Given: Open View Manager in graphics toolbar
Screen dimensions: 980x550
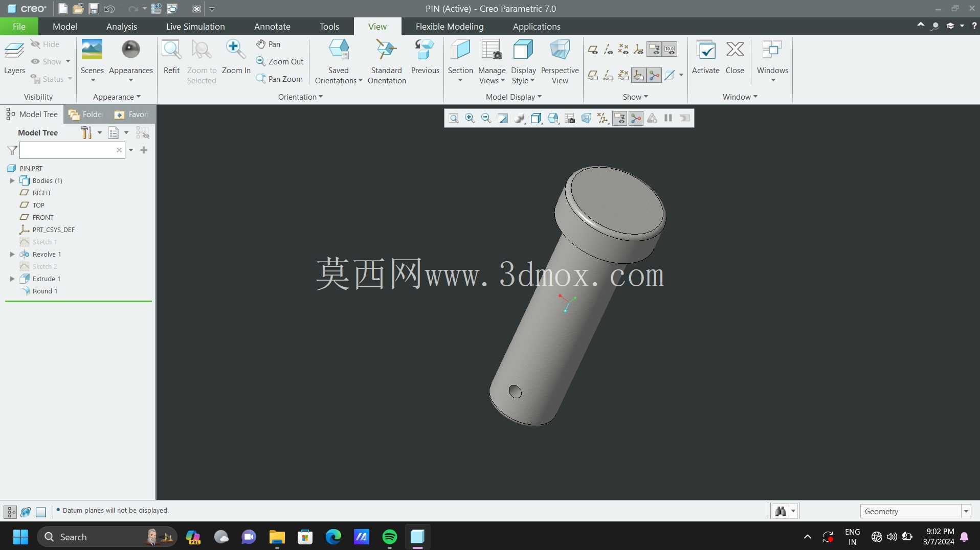Looking at the screenshot, I should [x=570, y=119].
